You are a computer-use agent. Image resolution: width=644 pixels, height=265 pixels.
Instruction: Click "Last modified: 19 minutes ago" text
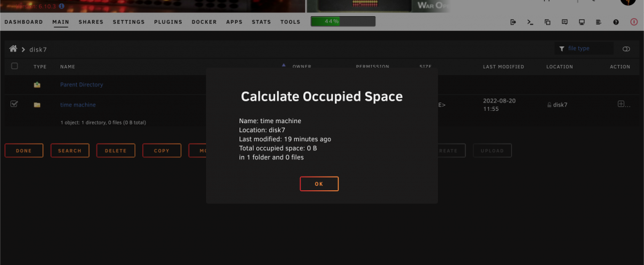(285, 139)
